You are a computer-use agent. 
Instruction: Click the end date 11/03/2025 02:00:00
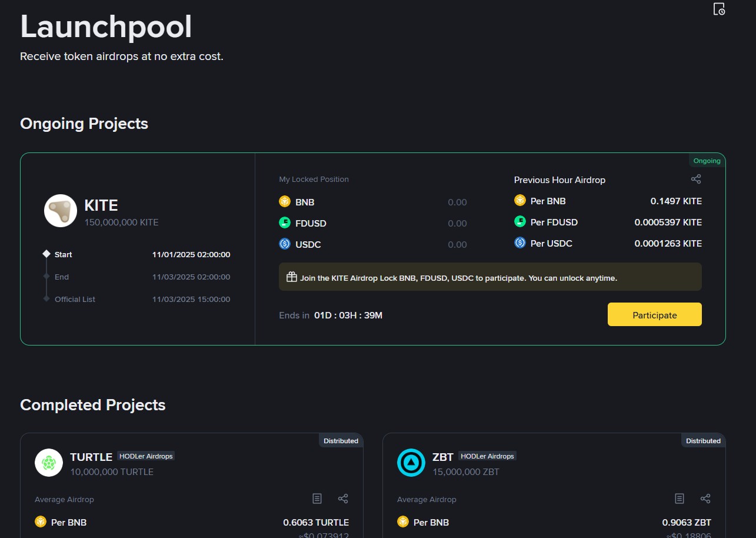click(191, 277)
